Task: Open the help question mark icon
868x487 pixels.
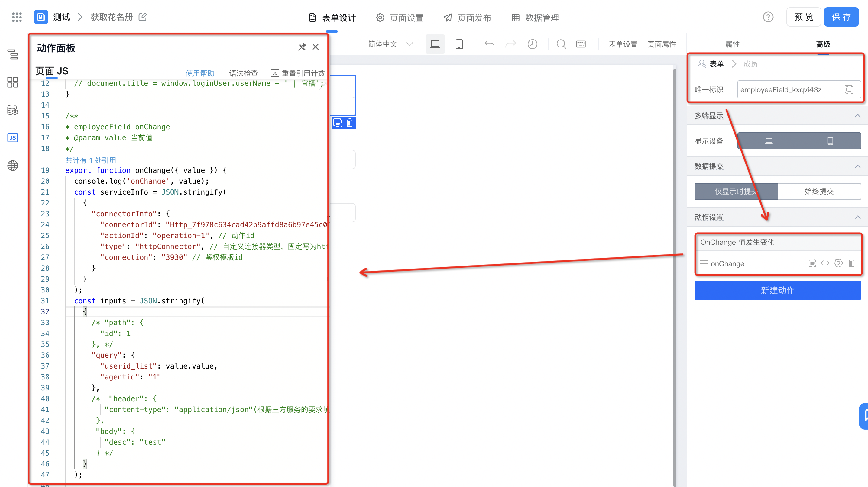Action: click(768, 17)
